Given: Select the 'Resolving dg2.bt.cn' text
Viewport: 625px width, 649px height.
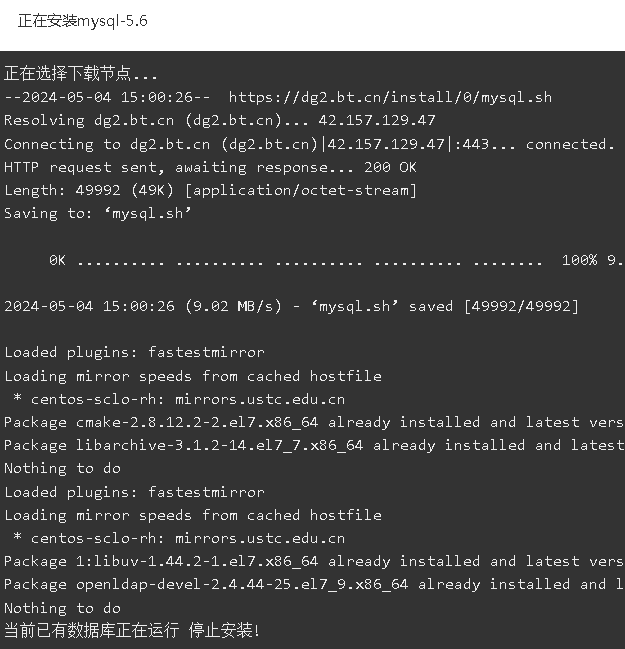Looking at the screenshot, I should 89,120.
